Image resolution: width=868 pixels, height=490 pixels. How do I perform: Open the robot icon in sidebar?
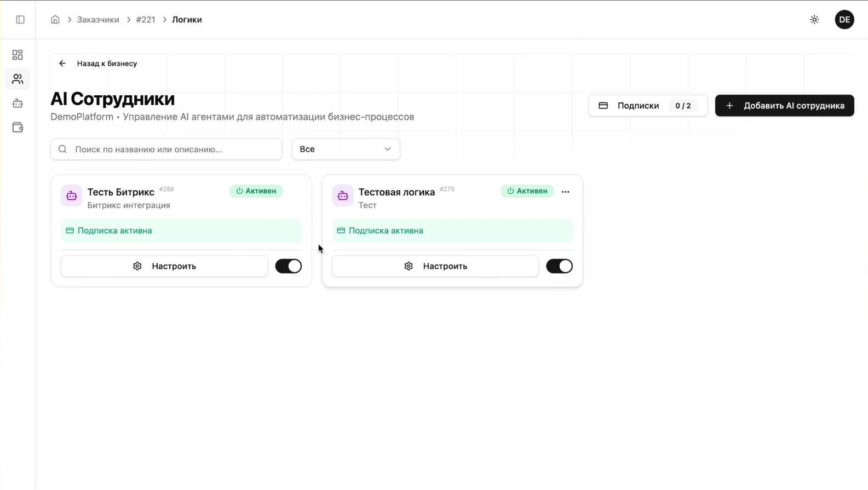click(x=18, y=103)
